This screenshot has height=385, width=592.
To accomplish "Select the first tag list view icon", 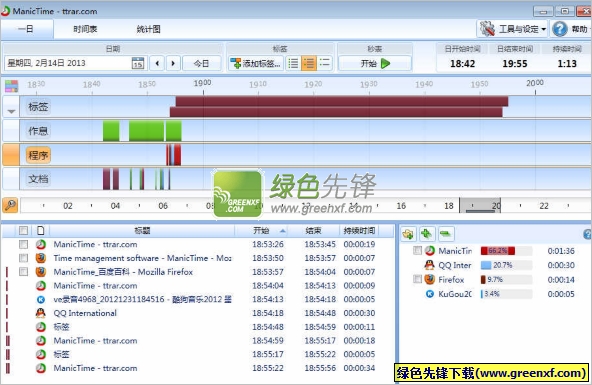I will coord(293,63).
